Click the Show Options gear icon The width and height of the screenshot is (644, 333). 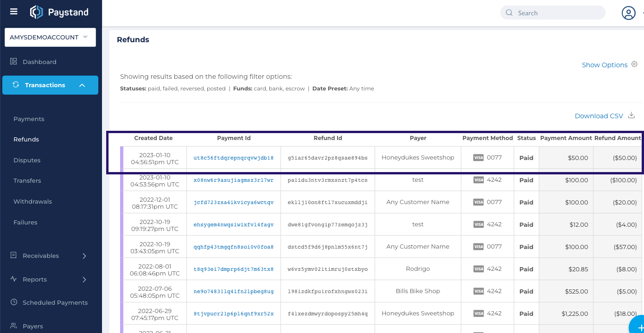(635, 64)
